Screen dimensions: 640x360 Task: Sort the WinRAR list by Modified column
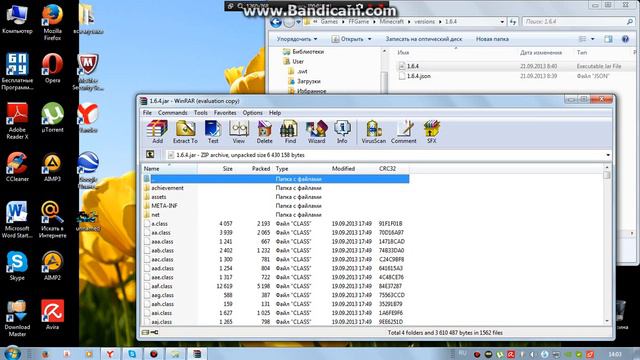point(353,169)
